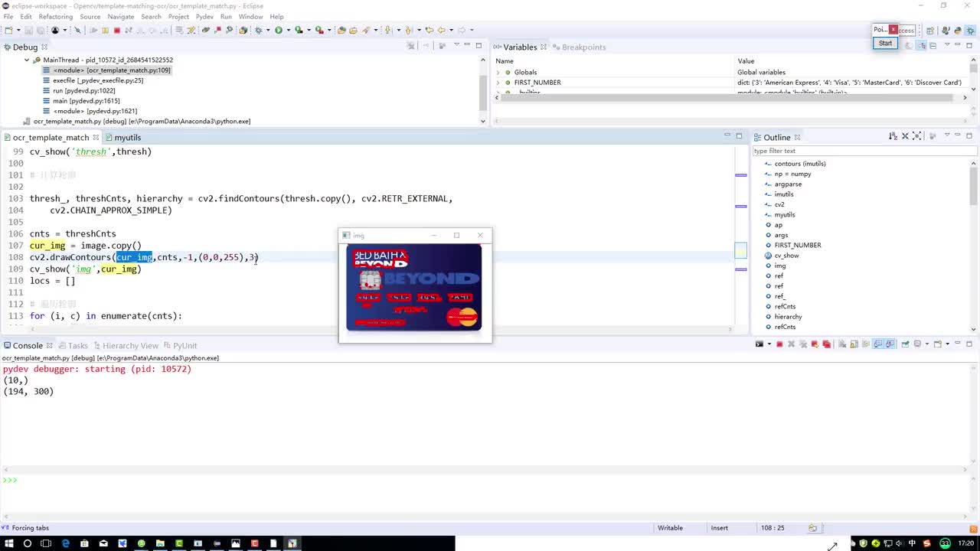
Task: Click the Start button in popup
Action: (x=885, y=43)
